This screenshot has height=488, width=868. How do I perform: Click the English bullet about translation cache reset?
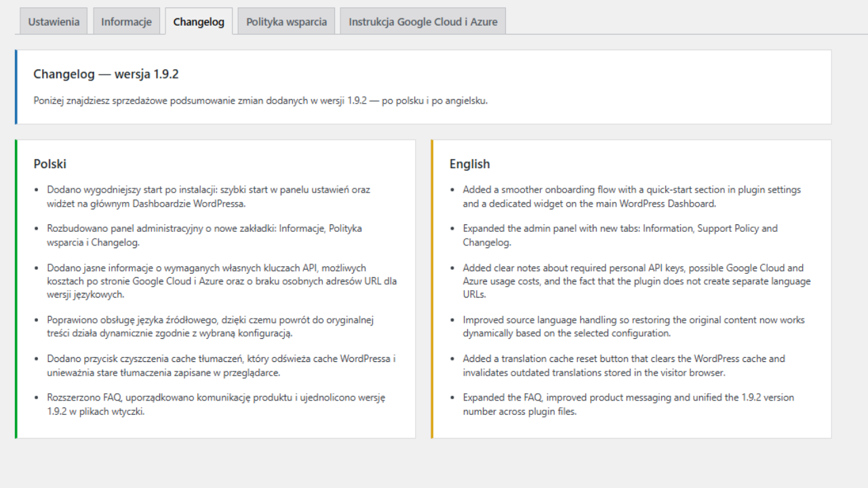click(x=624, y=365)
